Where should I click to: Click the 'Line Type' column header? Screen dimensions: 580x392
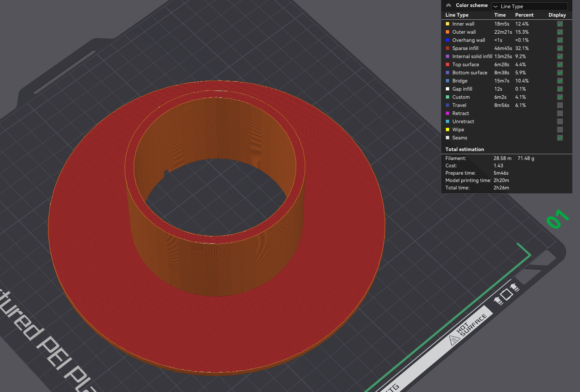457,15
